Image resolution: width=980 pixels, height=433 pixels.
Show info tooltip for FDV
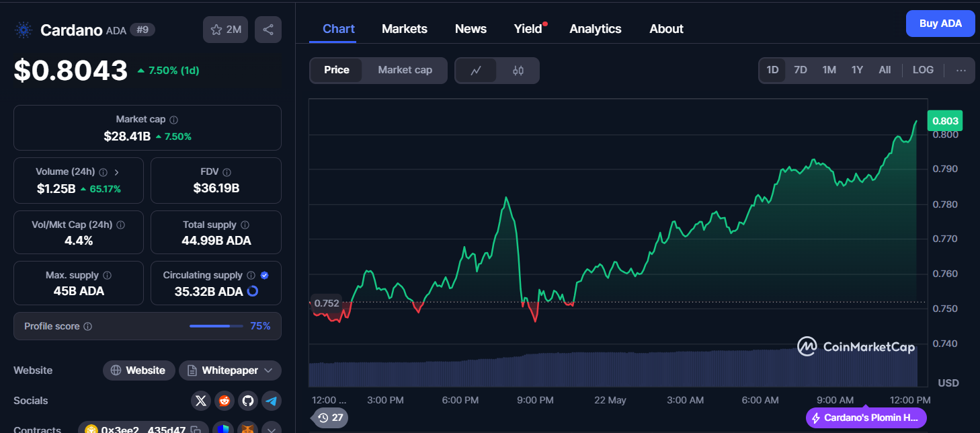227,172
